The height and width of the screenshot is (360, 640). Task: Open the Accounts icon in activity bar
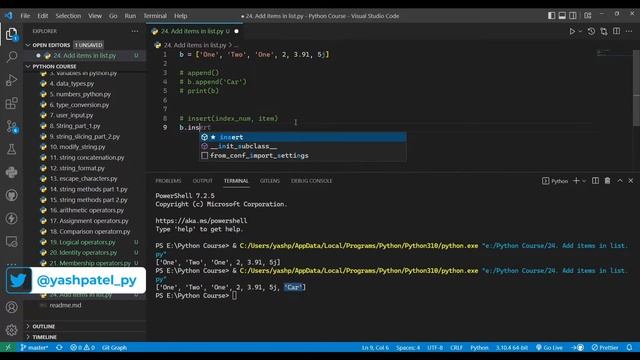click(11, 307)
